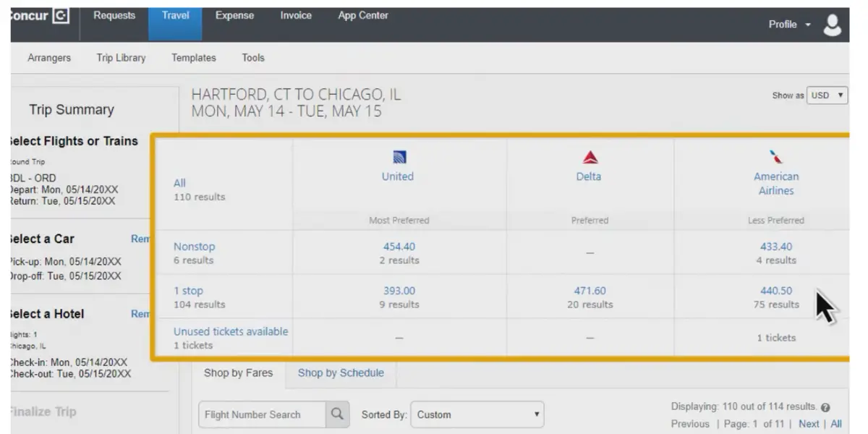This screenshot has height=434, width=868.
Task: Click the Select a Hotel heading
Action: click(47, 314)
